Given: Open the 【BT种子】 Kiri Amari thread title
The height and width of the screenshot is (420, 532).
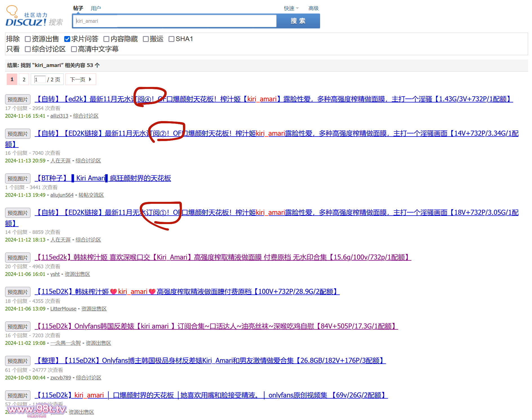Looking at the screenshot, I should click(x=103, y=178).
